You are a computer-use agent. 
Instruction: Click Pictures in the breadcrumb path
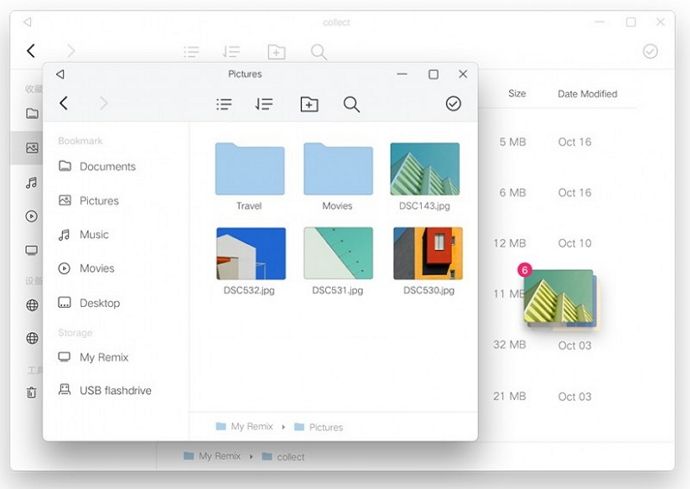click(x=319, y=427)
